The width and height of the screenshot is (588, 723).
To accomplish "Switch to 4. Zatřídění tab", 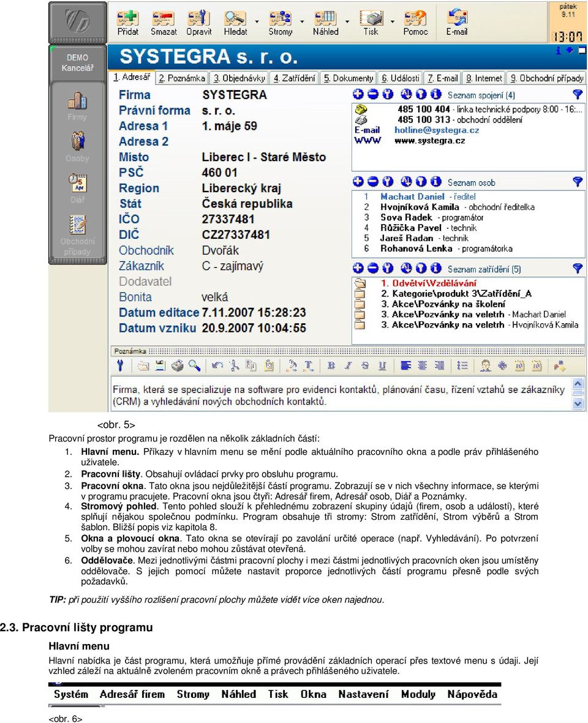I will point(294,78).
